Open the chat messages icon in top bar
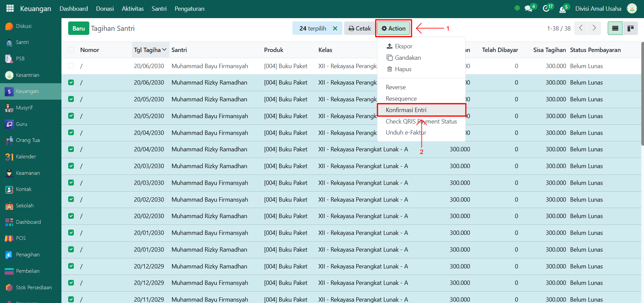644x303 pixels. click(x=528, y=8)
